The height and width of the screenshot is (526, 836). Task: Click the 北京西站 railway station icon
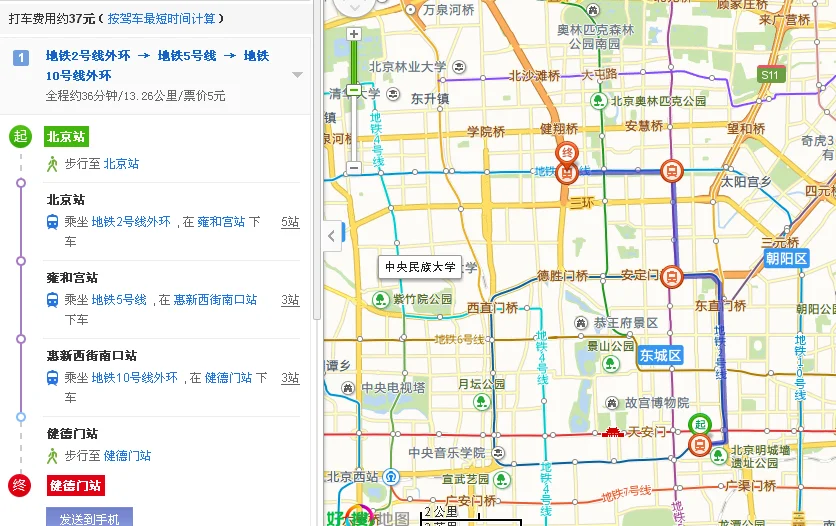pos(391,476)
